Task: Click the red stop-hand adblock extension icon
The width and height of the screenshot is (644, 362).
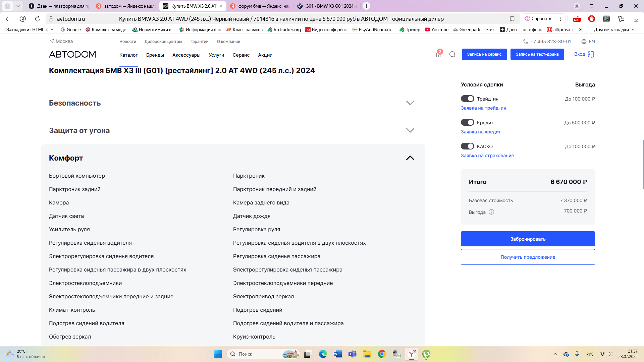Action: pos(592,19)
